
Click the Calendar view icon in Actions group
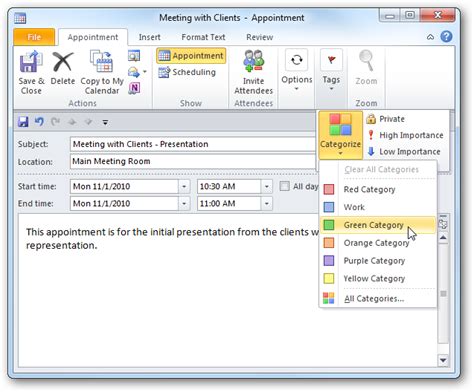(x=134, y=56)
